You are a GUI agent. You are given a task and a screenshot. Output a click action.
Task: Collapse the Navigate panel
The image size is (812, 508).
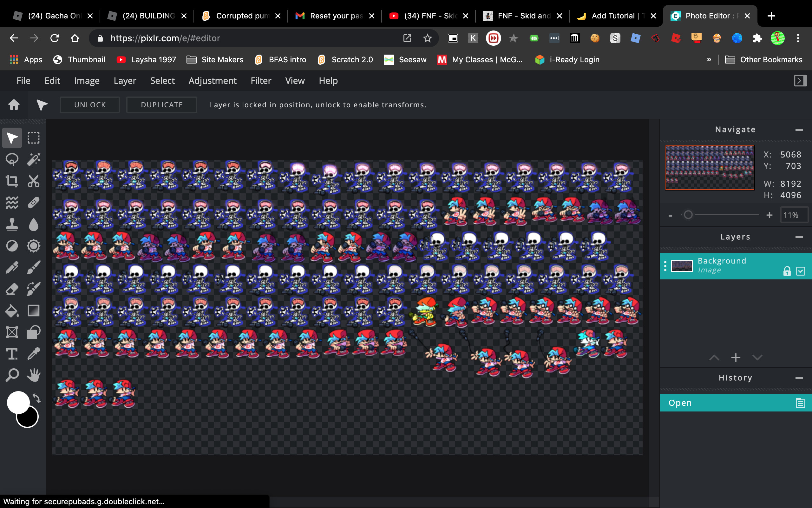(x=799, y=130)
